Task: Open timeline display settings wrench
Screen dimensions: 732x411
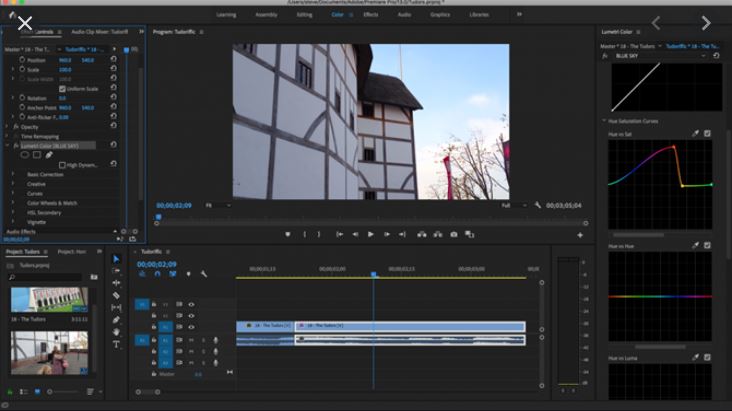Action: 204,274
